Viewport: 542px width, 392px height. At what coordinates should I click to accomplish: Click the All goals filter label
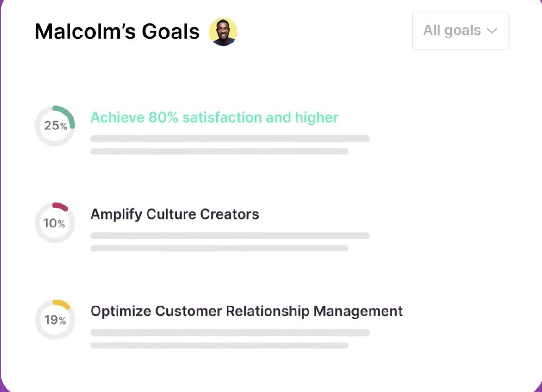[x=451, y=31]
